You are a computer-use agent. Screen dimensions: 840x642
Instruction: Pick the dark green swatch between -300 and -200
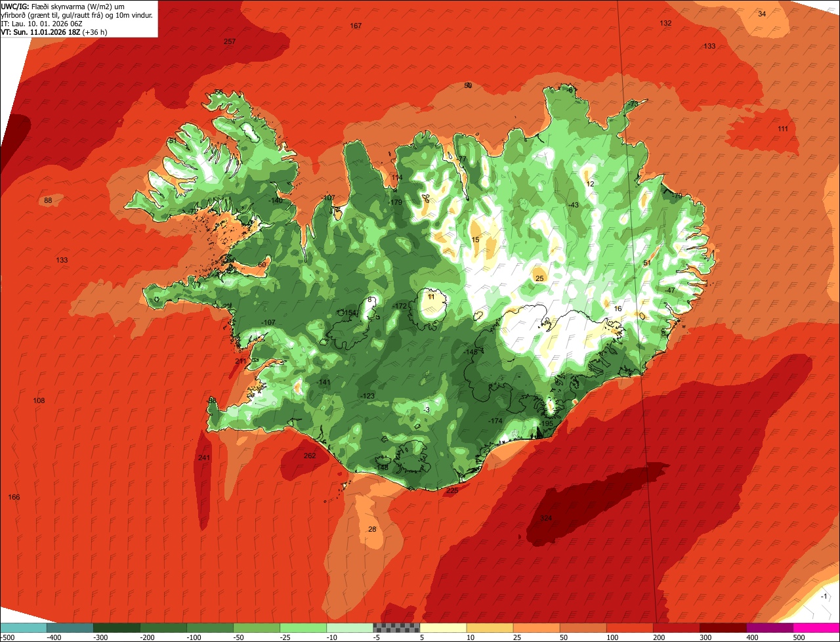pos(116,628)
